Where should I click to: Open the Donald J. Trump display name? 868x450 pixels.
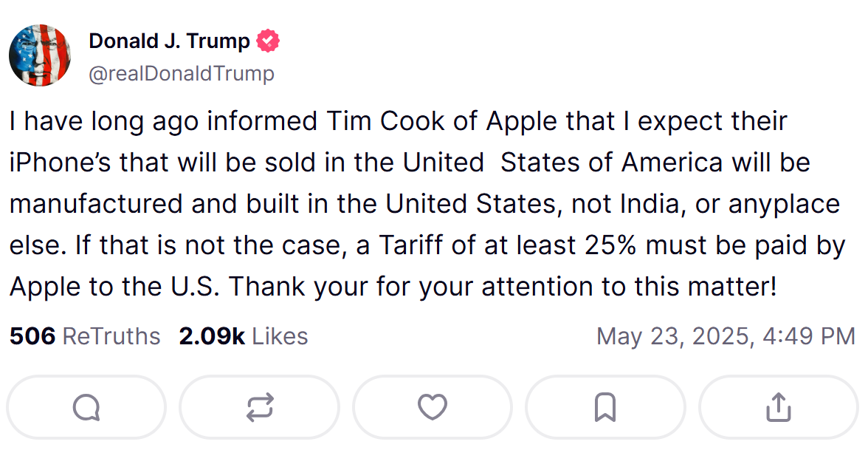tap(169, 41)
